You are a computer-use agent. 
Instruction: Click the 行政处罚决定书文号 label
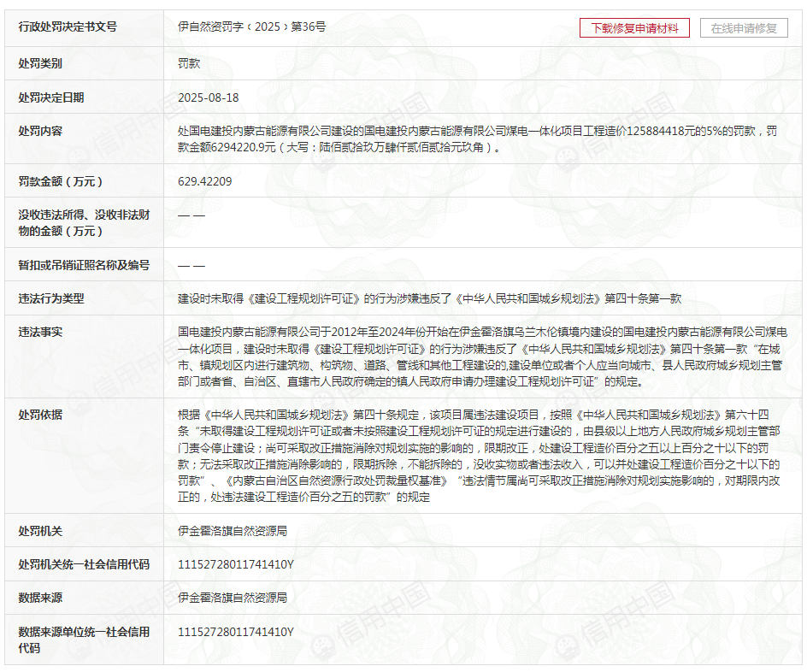click(x=68, y=27)
